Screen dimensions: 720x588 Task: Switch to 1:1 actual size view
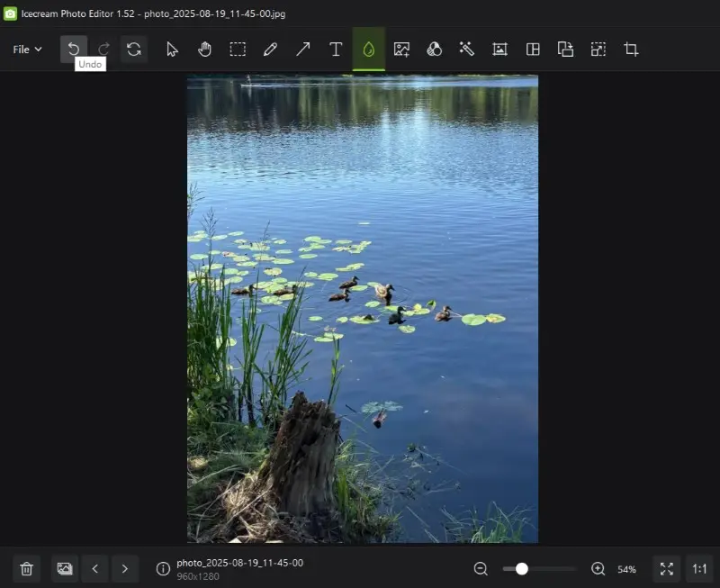tap(698, 569)
